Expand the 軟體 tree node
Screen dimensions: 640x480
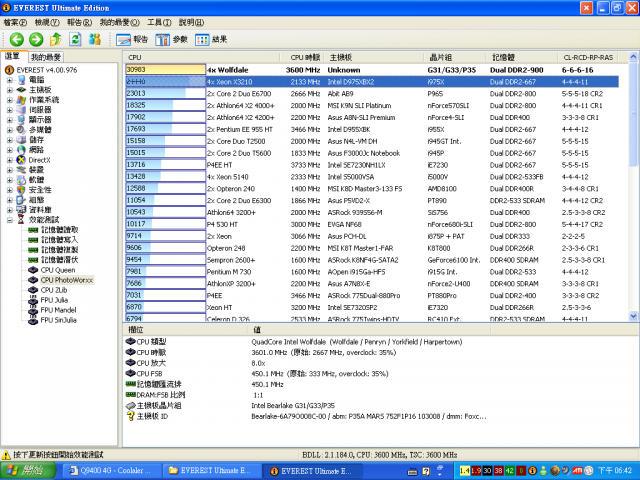pos(9,180)
